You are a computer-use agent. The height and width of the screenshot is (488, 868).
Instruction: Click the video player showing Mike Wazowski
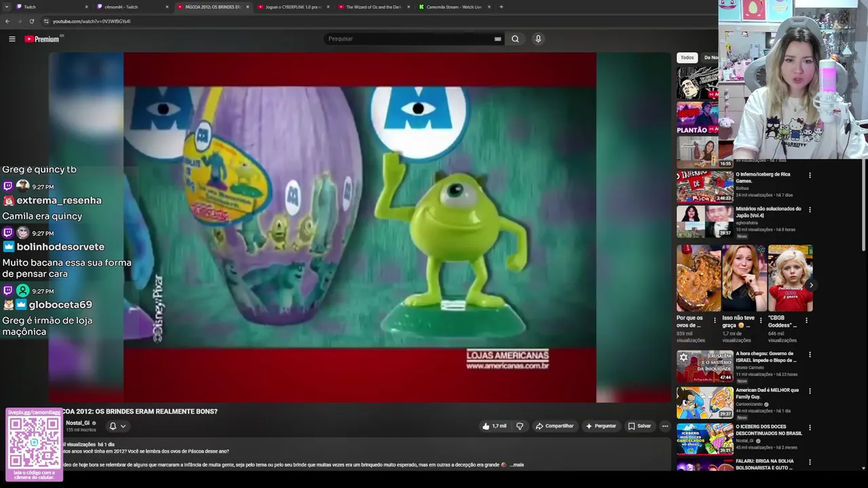(359, 227)
